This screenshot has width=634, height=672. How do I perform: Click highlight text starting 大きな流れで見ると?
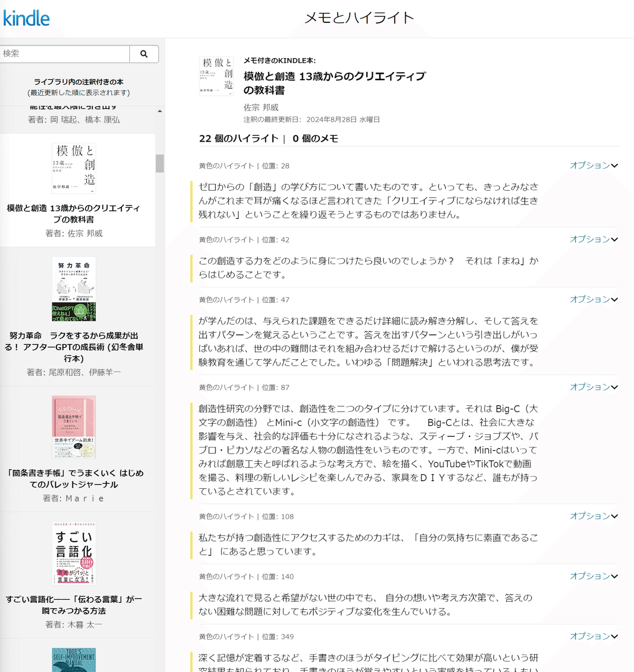coord(366,605)
